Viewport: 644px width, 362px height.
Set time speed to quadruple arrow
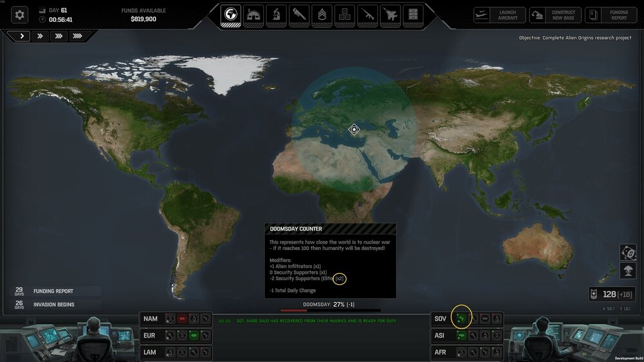[x=77, y=36]
